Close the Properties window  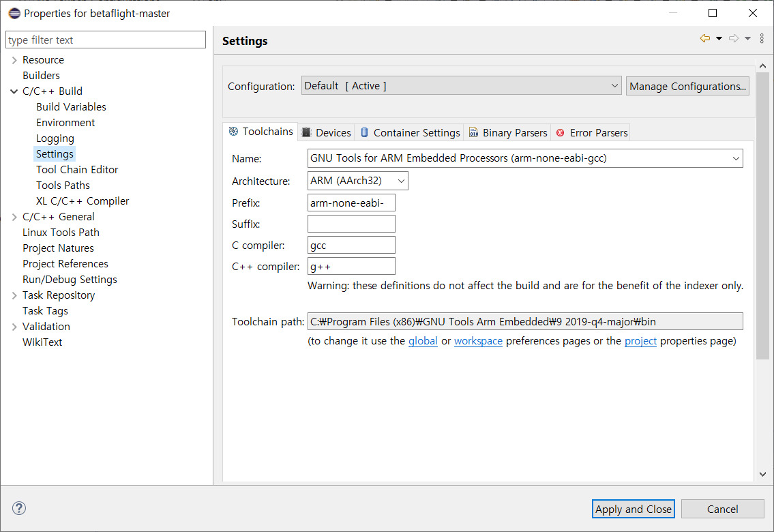pyautogui.click(x=753, y=14)
